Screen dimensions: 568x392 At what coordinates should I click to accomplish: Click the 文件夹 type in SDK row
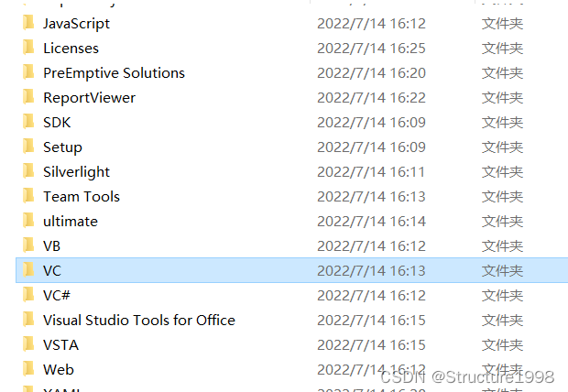coord(502,123)
